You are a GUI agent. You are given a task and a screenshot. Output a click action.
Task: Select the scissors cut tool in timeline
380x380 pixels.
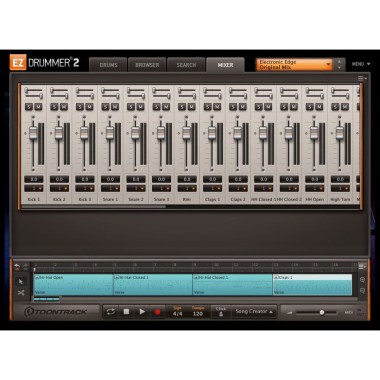(x=21, y=293)
